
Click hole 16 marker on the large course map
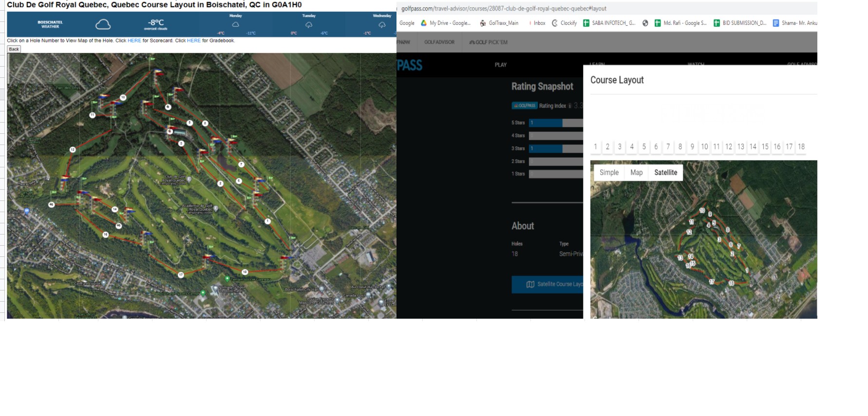coord(106,235)
